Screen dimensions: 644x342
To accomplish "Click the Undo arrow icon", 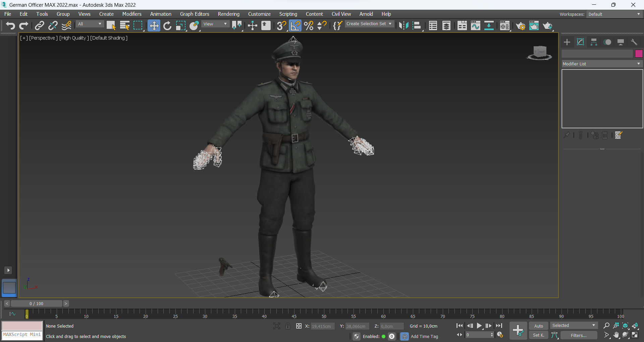I will click(10, 26).
